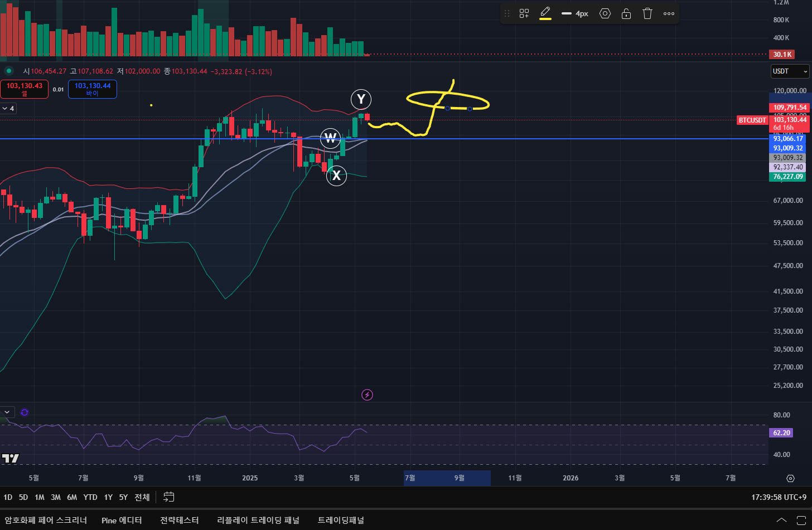Screen dimensions: 812x530
Task: Set the range to 1D
Action: 8,497
